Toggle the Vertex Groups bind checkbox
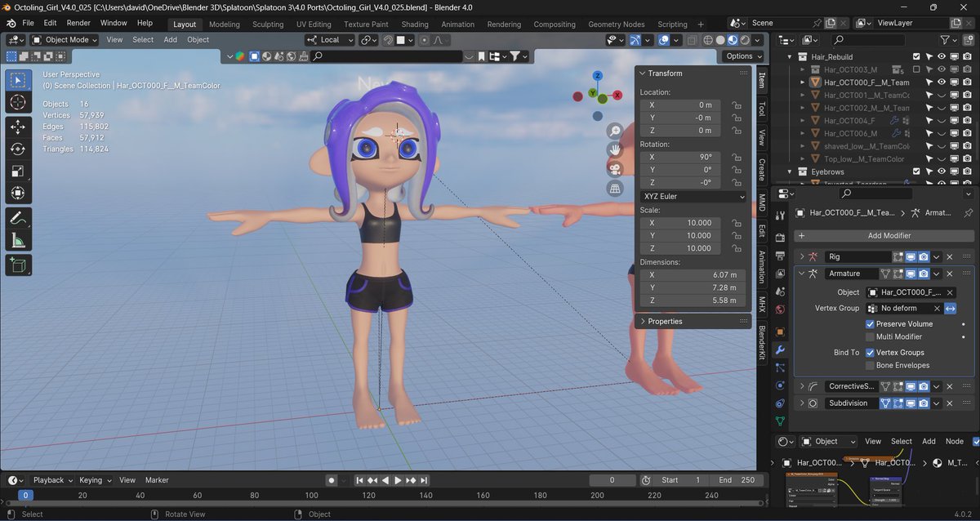Image resolution: width=980 pixels, height=521 pixels. (871, 353)
